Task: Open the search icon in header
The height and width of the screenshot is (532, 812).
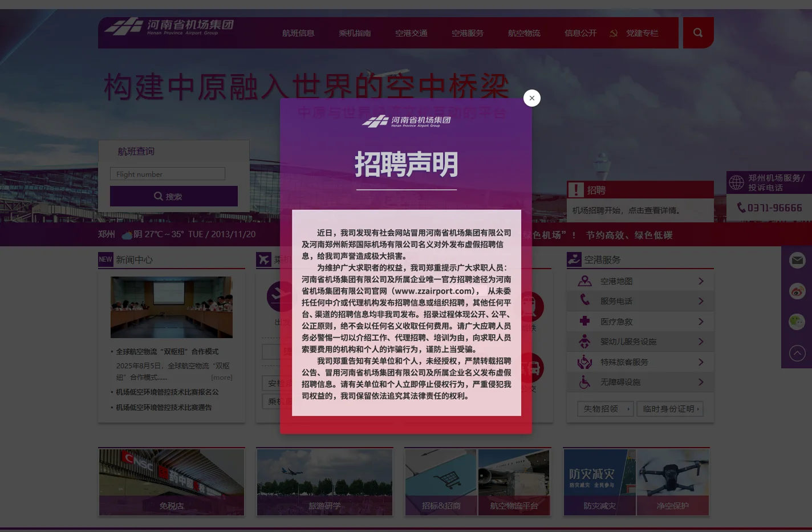Action: coord(698,33)
